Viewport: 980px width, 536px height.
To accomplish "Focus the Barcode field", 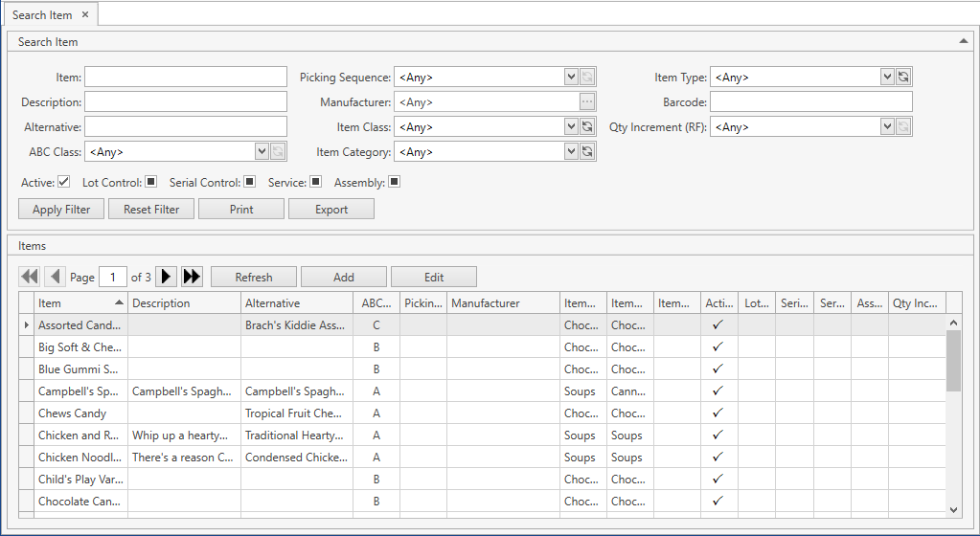I will click(811, 101).
